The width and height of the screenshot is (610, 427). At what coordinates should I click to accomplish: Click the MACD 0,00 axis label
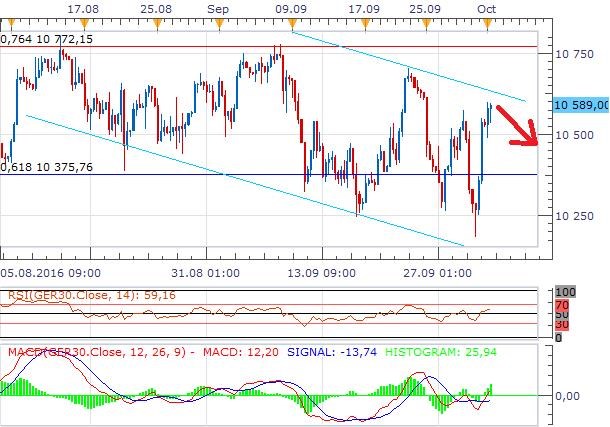[570, 396]
